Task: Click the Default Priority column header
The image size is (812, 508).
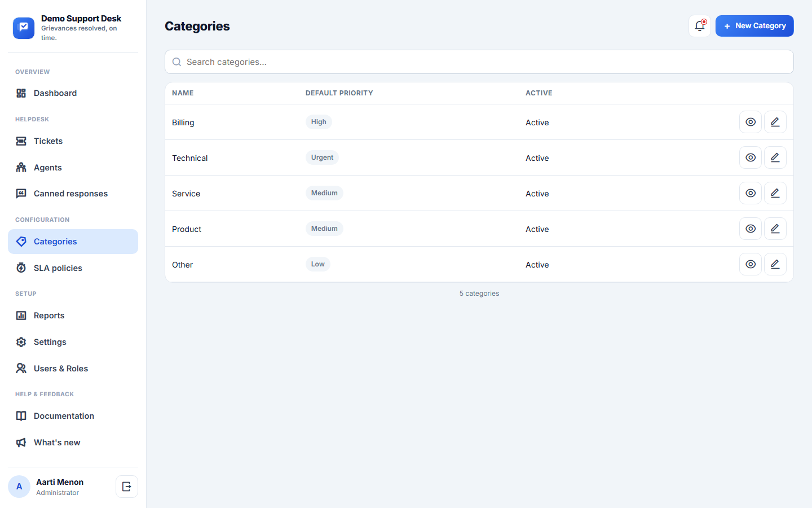Action: pyautogui.click(x=339, y=93)
